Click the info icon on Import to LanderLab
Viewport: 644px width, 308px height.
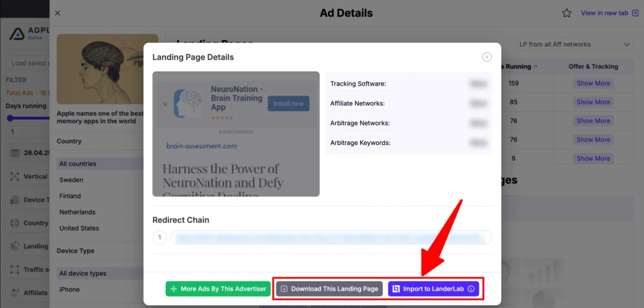pos(471,289)
